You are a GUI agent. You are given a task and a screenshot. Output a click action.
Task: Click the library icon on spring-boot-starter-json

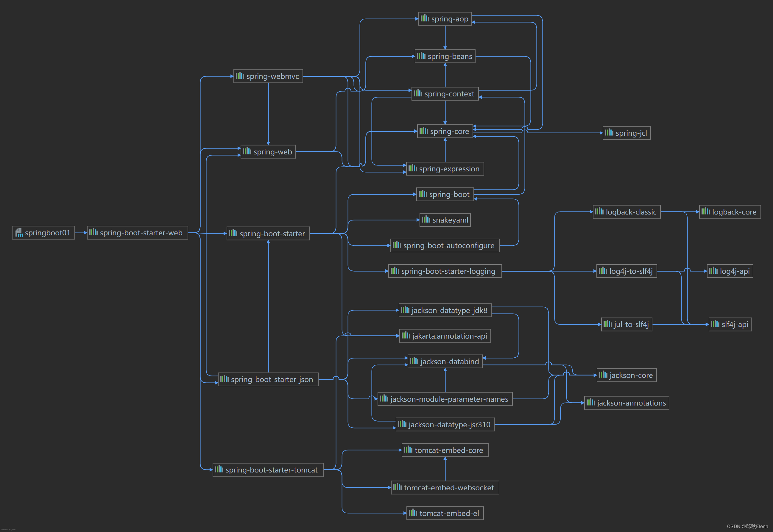coord(224,379)
